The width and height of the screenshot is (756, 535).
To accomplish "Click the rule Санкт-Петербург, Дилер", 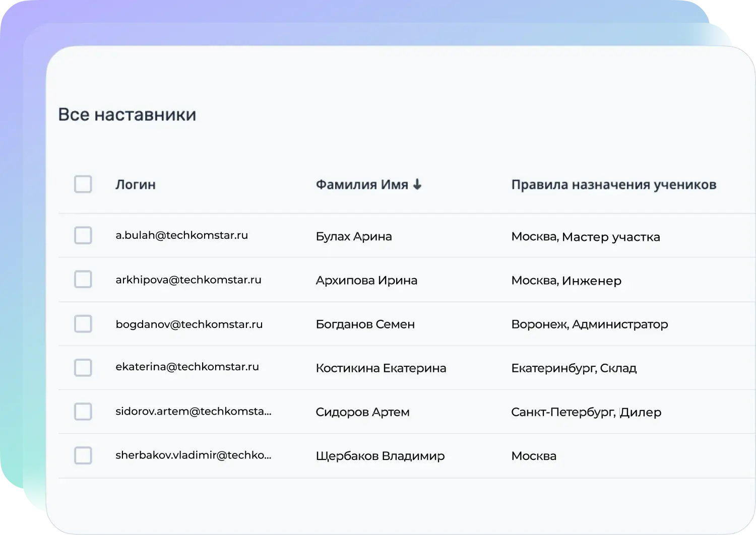I will click(x=586, y=412).
